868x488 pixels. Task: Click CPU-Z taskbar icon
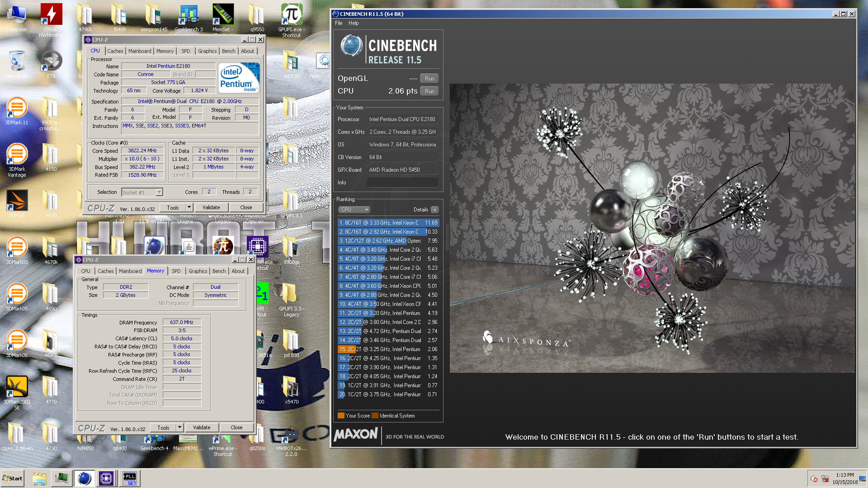tap(106, 479)
